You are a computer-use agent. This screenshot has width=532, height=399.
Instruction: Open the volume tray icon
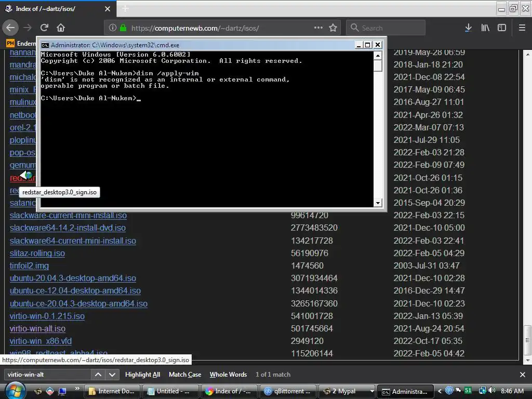(x=491, y=391)
